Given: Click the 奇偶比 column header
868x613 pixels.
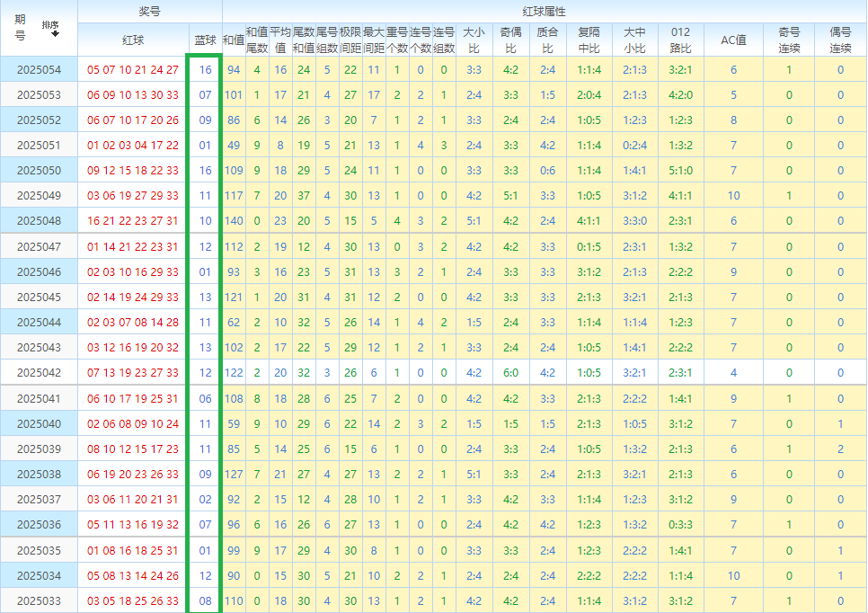Looking at the screenshot, I should 511,40.
